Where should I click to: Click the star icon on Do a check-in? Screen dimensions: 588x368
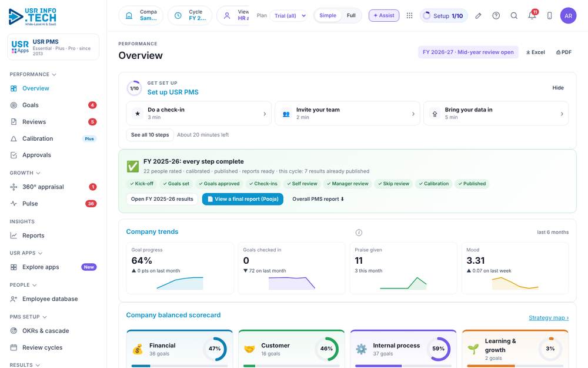pyautogui.click(x=138, y=114)
